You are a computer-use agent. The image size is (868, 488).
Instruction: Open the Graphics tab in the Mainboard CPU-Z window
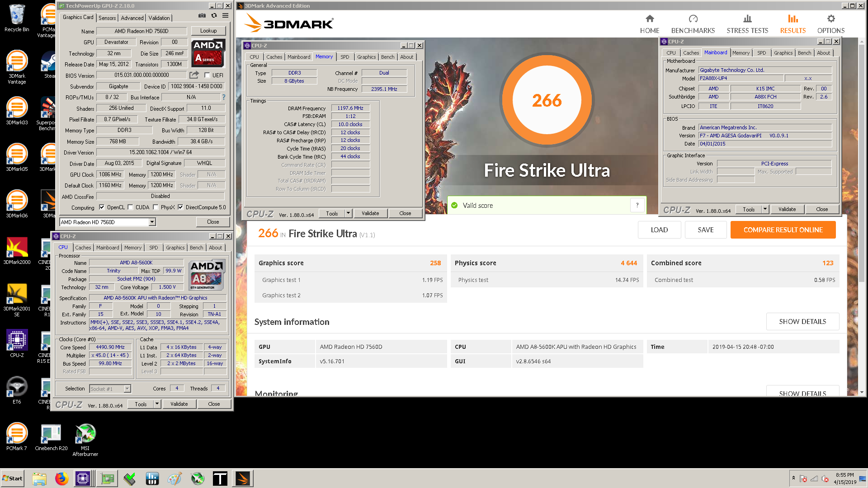coord(783,53)
